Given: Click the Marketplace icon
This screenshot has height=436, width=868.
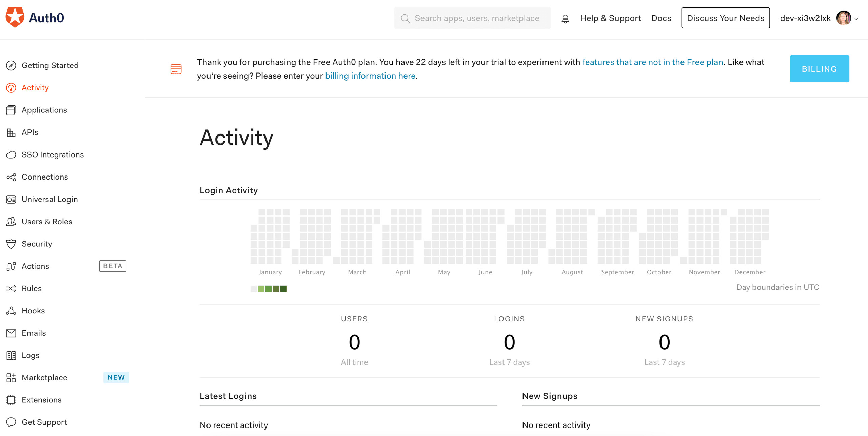Looking at the screenshot, I should coord(11,377).
